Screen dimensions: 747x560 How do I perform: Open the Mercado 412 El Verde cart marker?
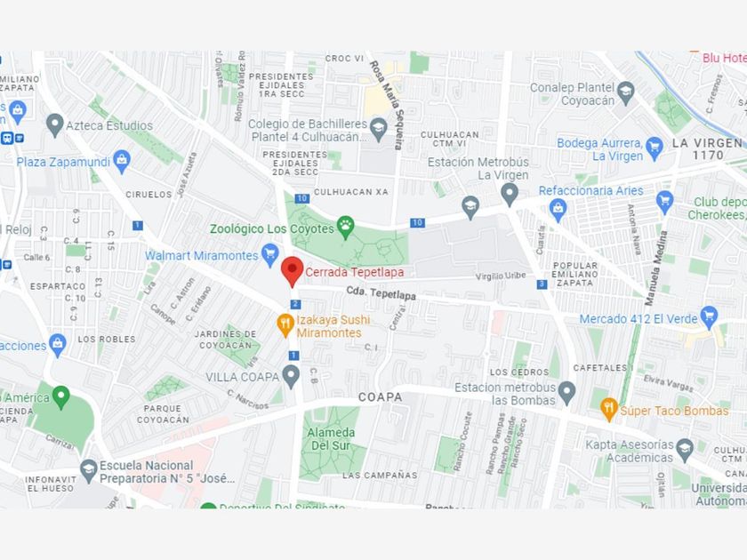(710, 317)
